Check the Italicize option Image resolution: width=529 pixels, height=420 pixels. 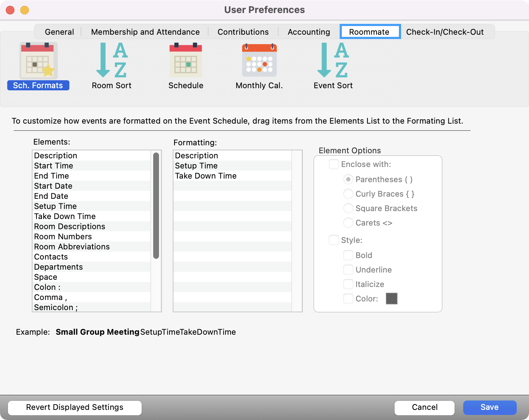pyautogui.click(x=348, y=284)
